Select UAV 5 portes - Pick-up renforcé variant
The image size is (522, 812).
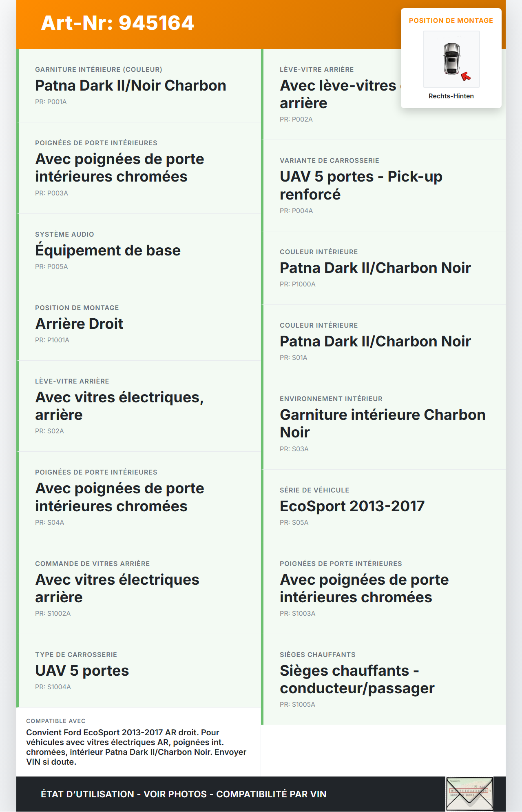[361, 186]
